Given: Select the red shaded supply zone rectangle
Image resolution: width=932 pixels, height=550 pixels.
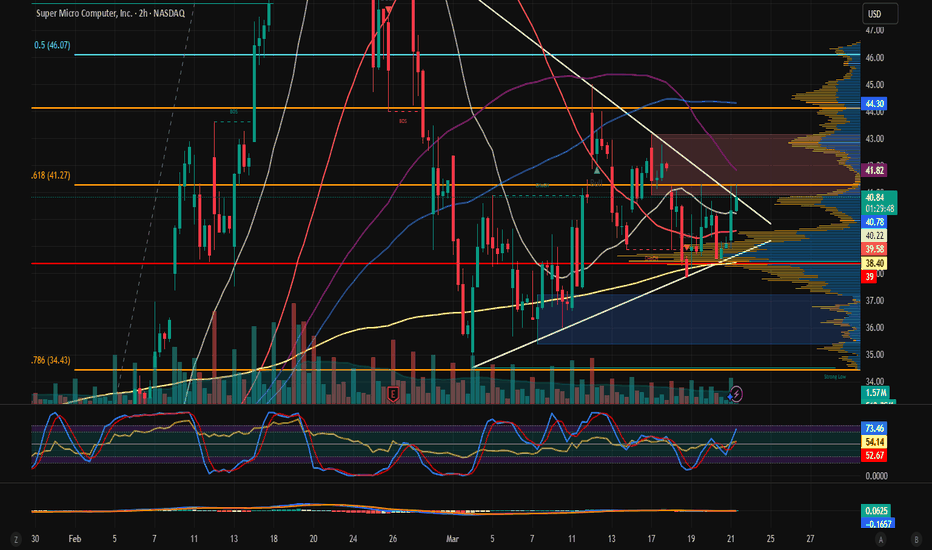Looking at the screenshot, I should click(x=755, y=164).
